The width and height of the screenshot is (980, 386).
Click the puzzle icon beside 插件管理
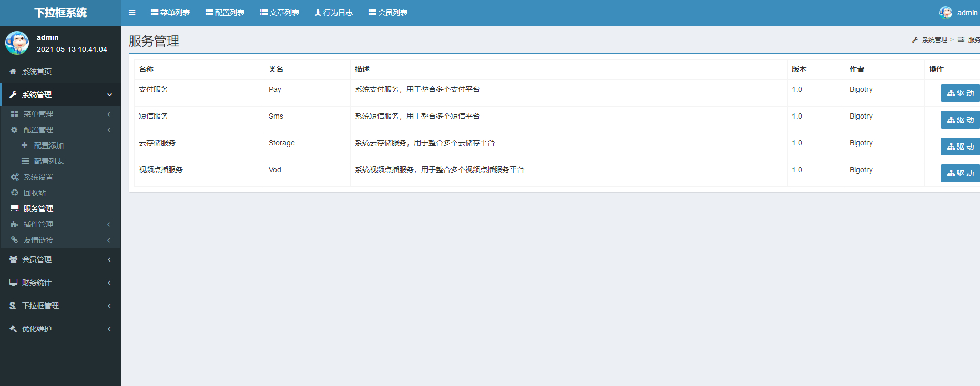tap(14, 224)
